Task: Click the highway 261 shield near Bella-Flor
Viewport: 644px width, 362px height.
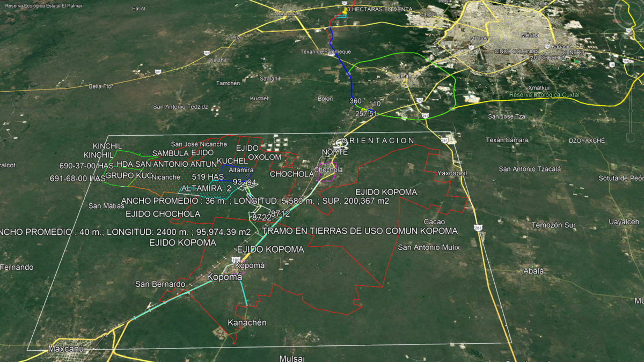Action: [x=158, y=71]
